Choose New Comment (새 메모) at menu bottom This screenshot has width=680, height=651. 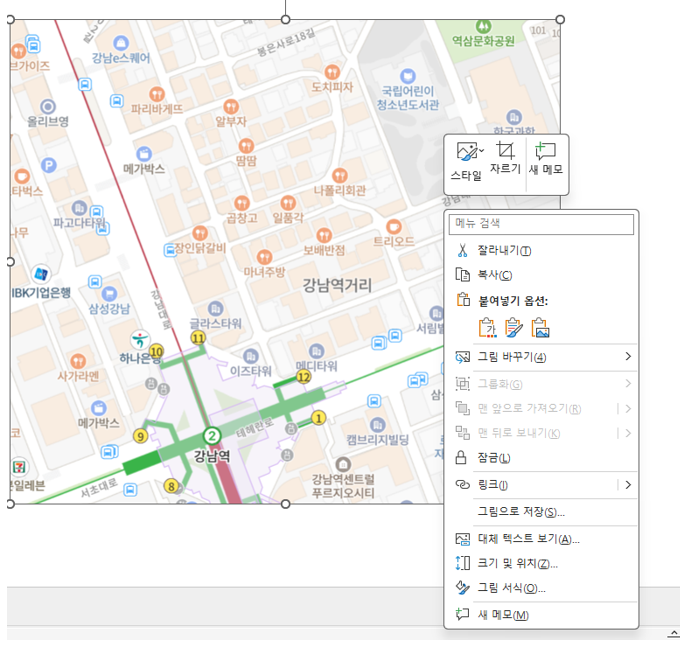pos(541,615)
